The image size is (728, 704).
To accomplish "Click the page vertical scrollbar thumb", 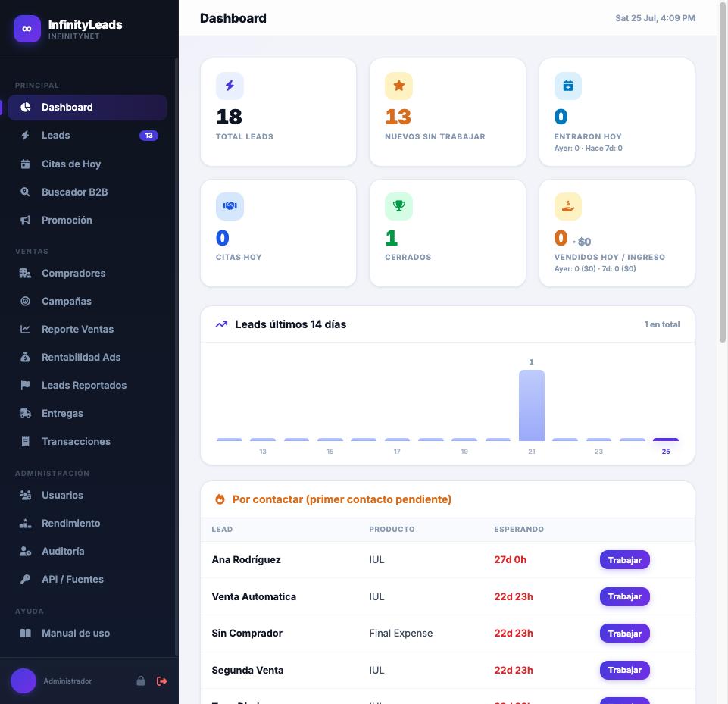I will (722, 172).
